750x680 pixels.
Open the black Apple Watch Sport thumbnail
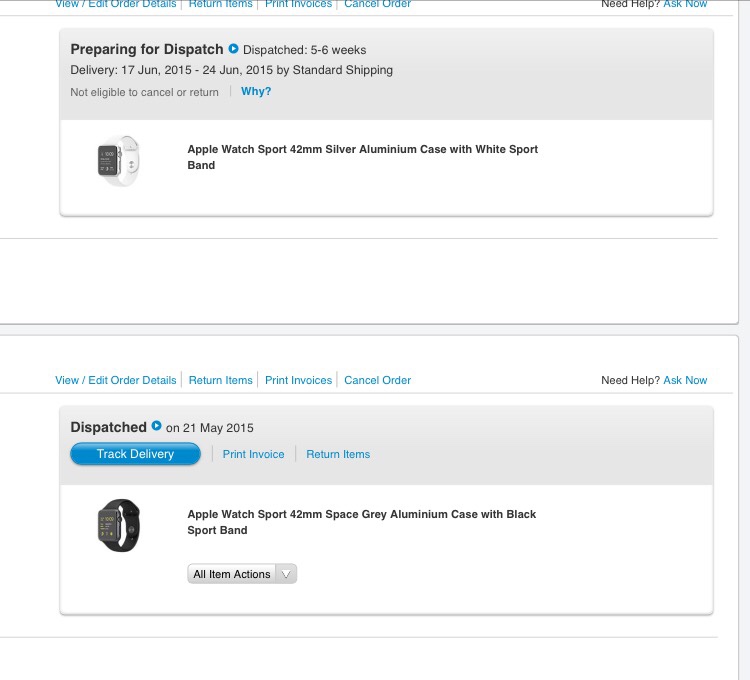[x=118, y=525]
